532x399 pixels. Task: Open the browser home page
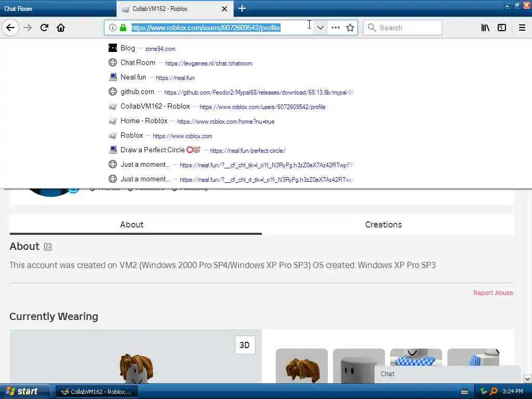pyautogui.click(x=61, y=28)
